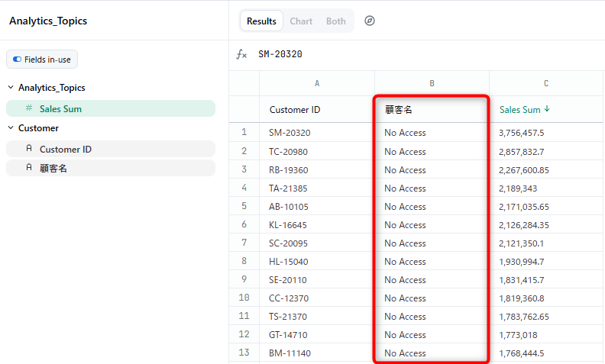Click the Sales Sum column title
The image size is (605, 364).
pyautogui.click(x=519, y=110)
